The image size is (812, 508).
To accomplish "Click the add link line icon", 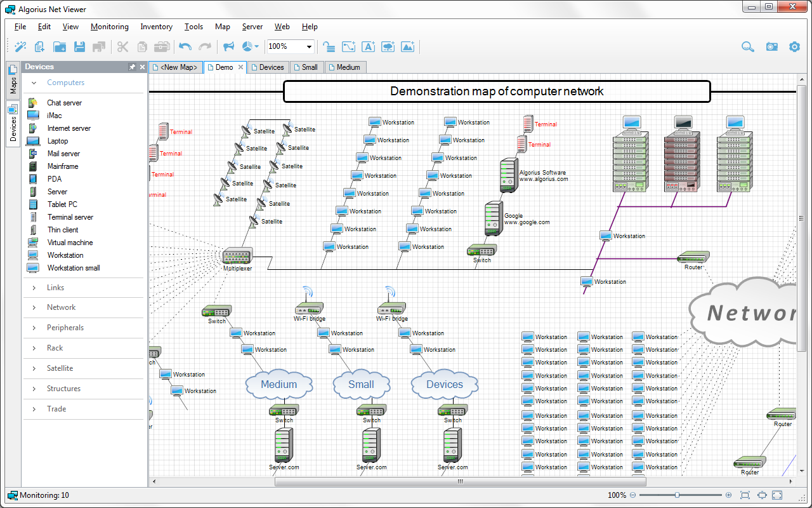I will coord(348,46).
